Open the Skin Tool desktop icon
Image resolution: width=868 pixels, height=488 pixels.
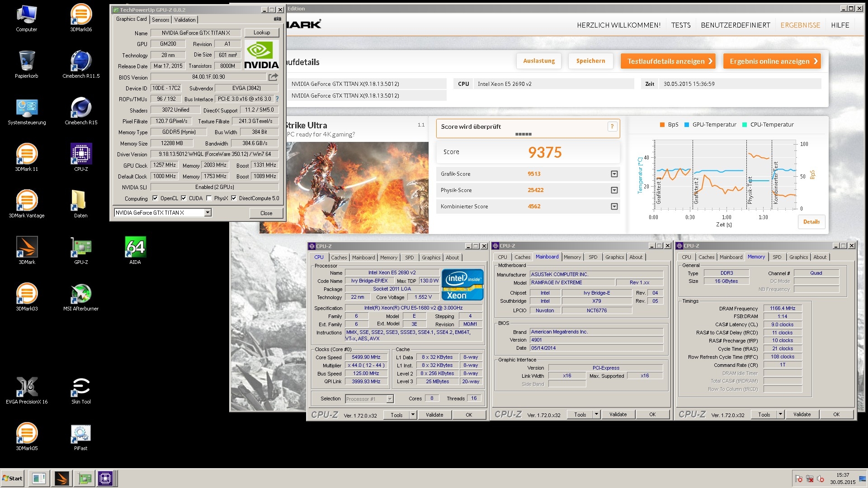point(81,390)
